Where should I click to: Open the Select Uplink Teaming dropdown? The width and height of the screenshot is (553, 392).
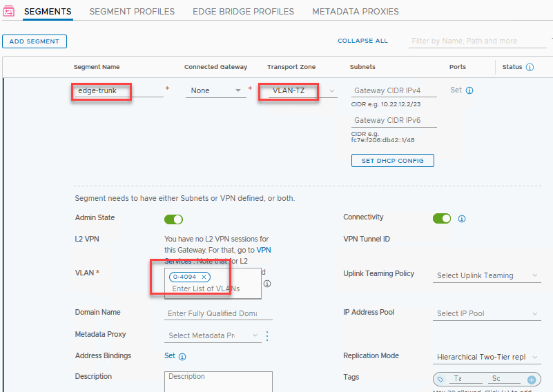(x=487, y=275)
